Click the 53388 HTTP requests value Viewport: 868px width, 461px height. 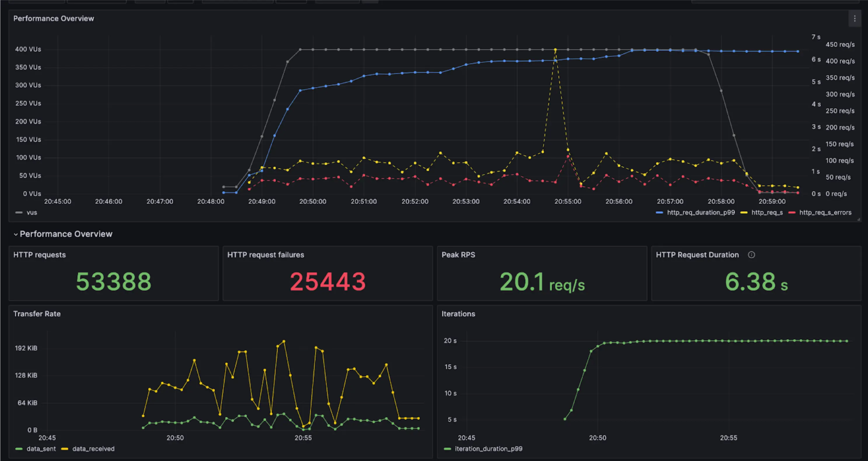114,282
